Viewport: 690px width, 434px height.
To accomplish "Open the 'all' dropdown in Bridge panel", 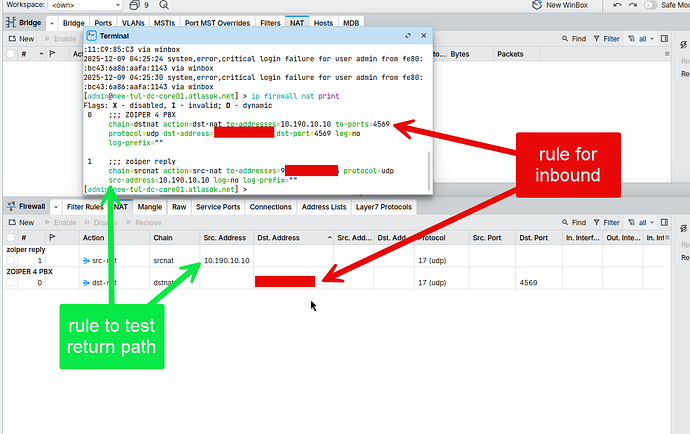I will coord(646,38).
